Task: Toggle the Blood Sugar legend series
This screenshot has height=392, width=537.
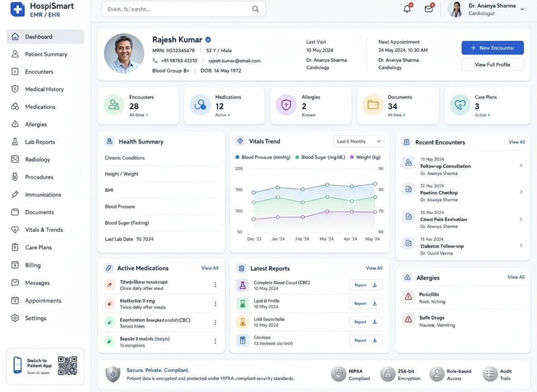Action: (320, 157)
